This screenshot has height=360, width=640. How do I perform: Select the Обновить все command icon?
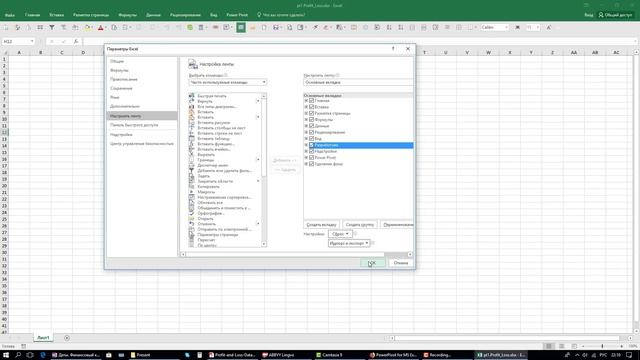point(191,202)
